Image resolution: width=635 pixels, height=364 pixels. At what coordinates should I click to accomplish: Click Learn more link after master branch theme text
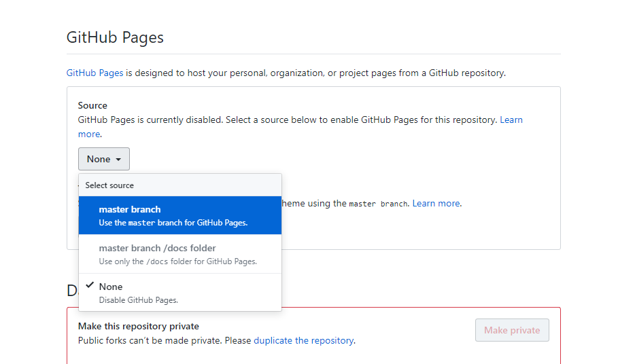(x=436, y=203)
